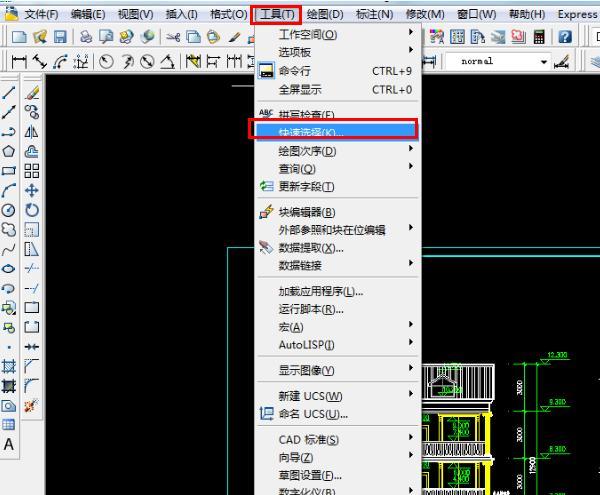Select the Mirror modify tool

click(x=32, y=132)
